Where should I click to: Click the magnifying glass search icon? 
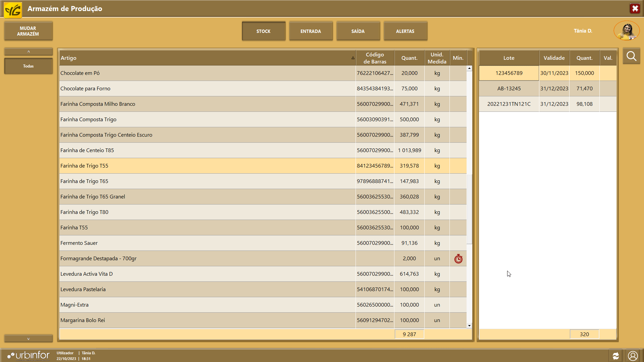tap(631, 56)
